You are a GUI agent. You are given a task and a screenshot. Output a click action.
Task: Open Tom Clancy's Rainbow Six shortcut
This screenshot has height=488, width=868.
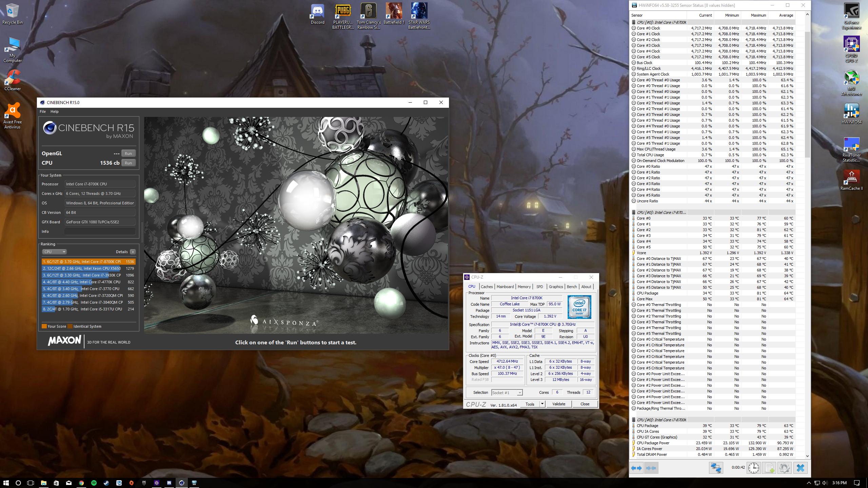tap(369, 16)
